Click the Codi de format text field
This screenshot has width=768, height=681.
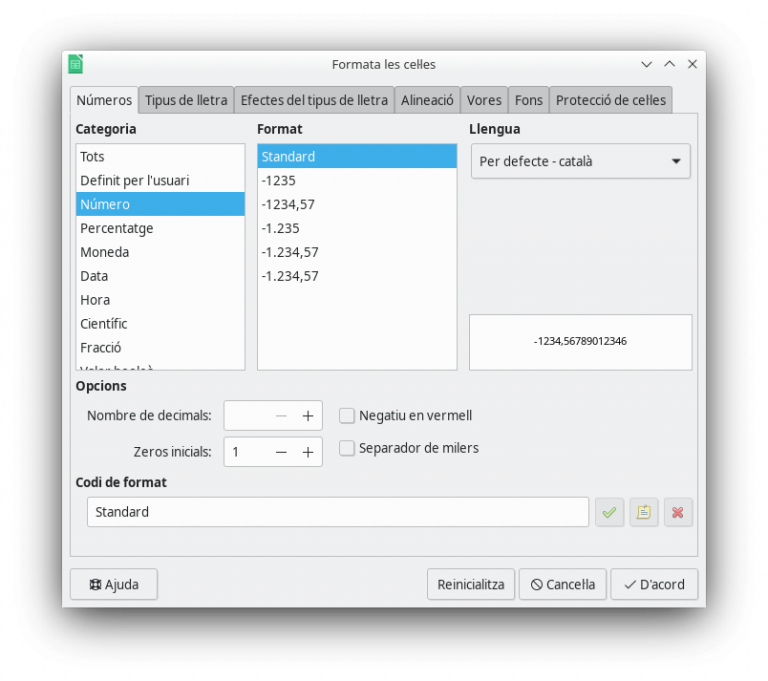pyautogui.click(x=337, y=512)
